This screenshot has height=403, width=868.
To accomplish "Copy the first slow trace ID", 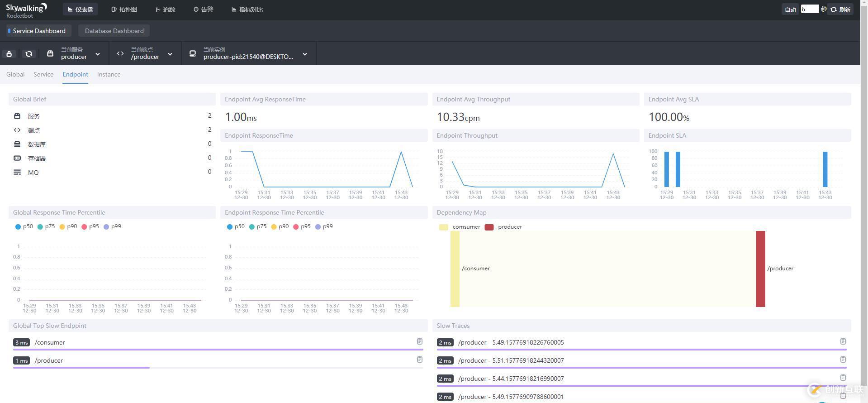I will pos(843,341).
